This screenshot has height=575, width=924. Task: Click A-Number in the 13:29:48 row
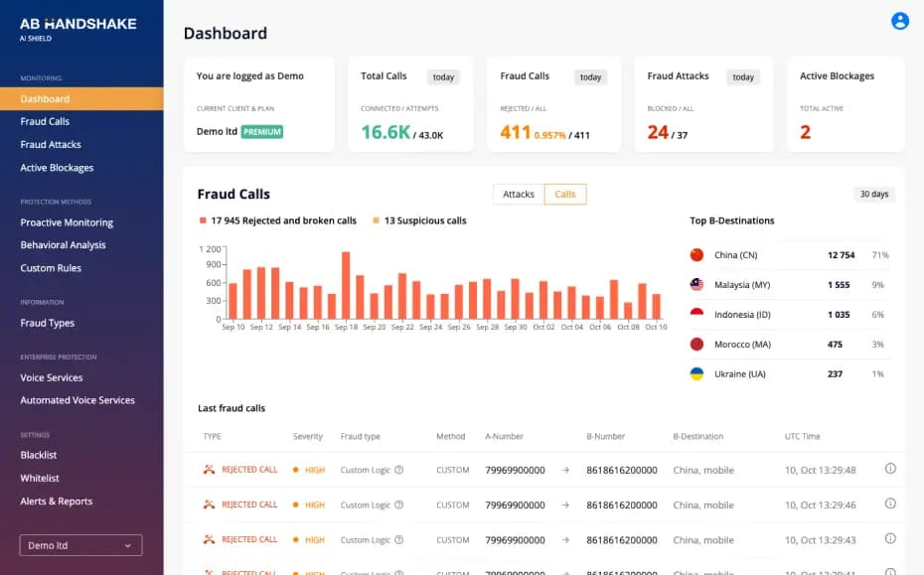515,470
